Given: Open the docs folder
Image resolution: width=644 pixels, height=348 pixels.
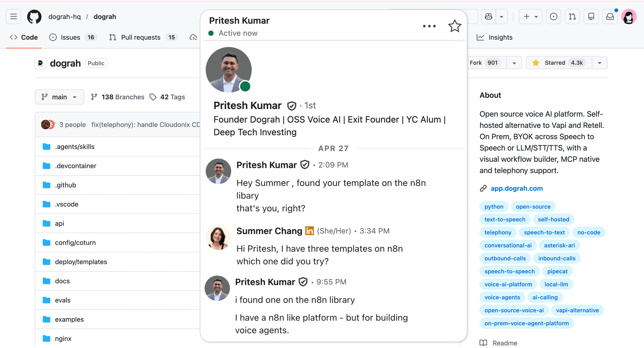Looking at the screenshot, I should point(62,281).
